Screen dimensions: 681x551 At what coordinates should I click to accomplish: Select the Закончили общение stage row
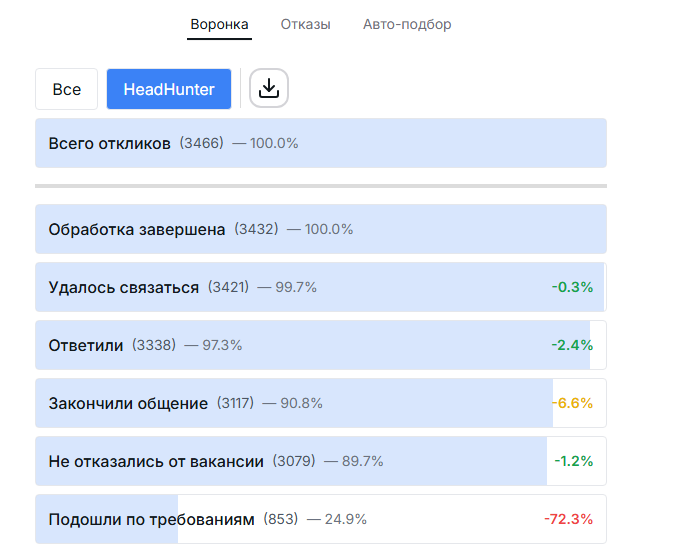(128, 403)
